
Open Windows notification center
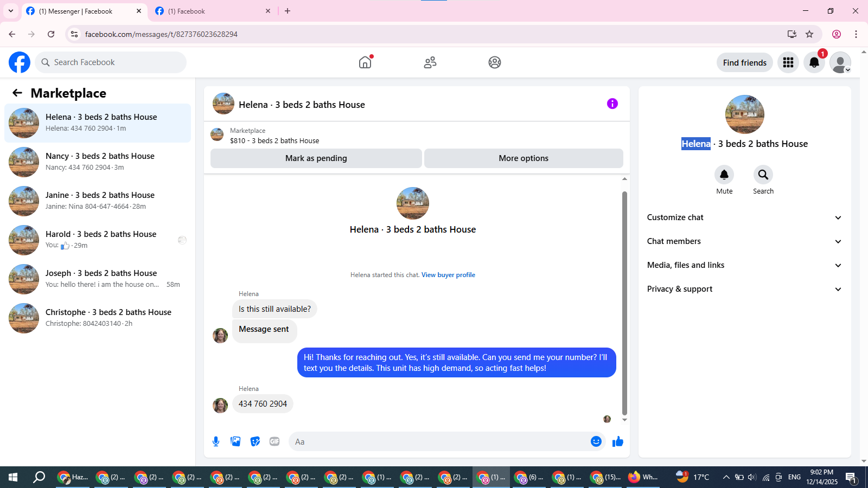(851, 477)
